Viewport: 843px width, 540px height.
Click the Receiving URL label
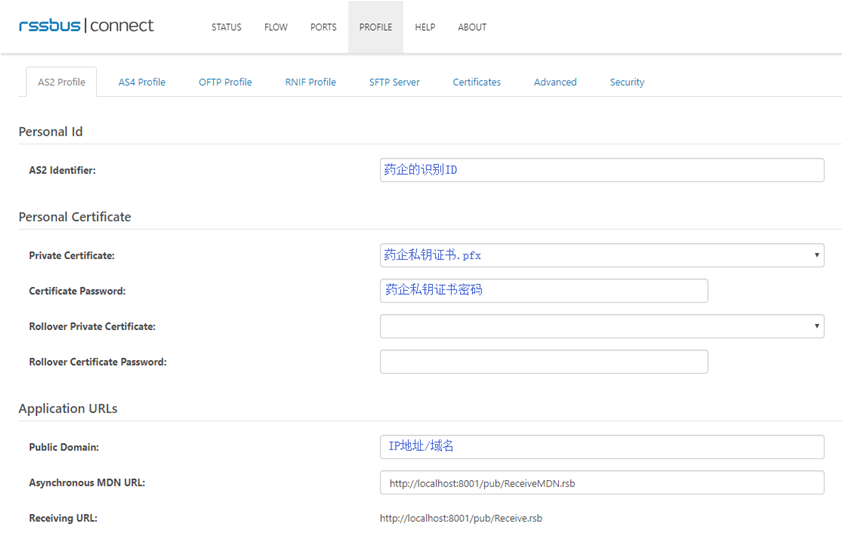[x=63, y=518]
